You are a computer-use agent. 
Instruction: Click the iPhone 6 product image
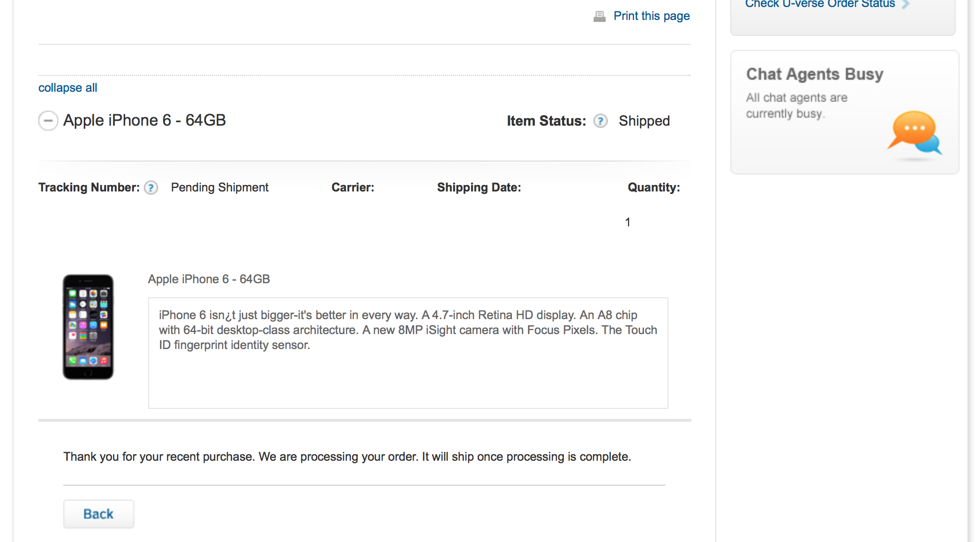(x=88, y=327)
